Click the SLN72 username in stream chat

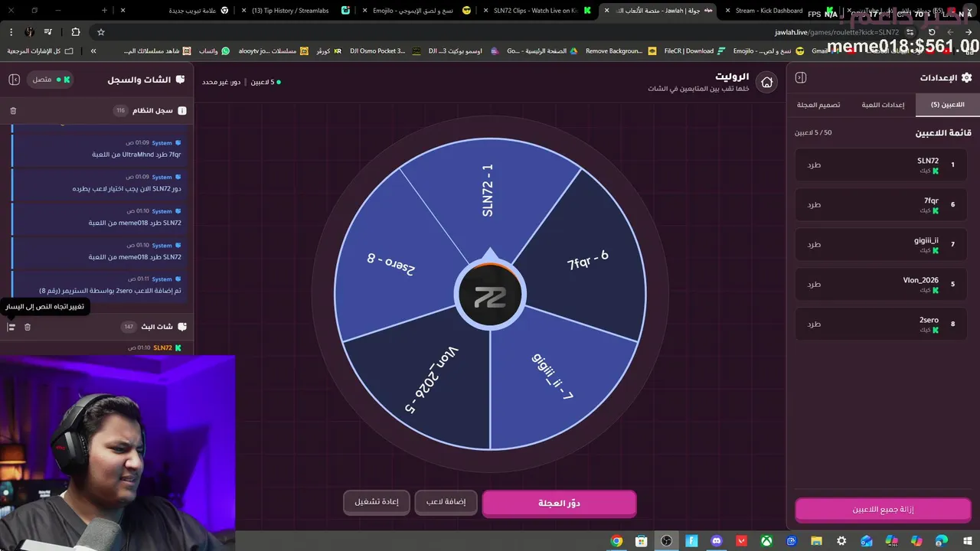[162, 347]
